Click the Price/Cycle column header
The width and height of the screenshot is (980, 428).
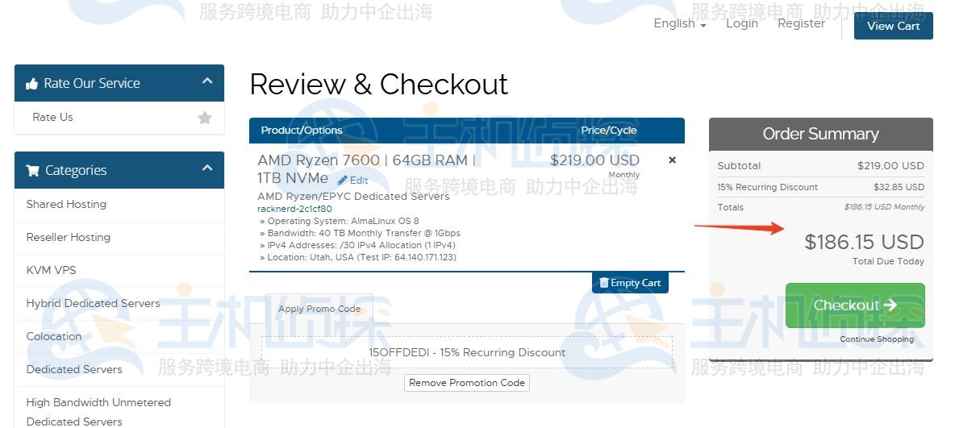point(609,131)
